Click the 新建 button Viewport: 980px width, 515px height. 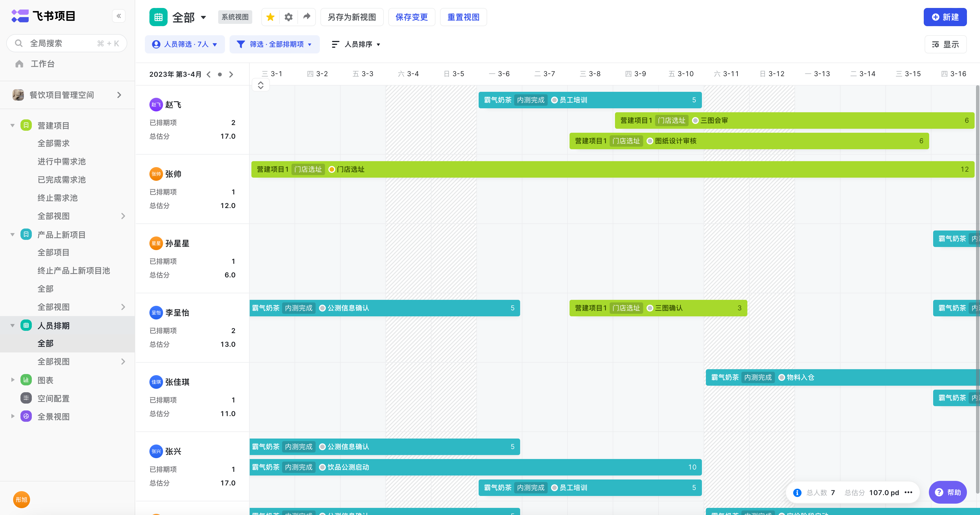pos(945,17)
